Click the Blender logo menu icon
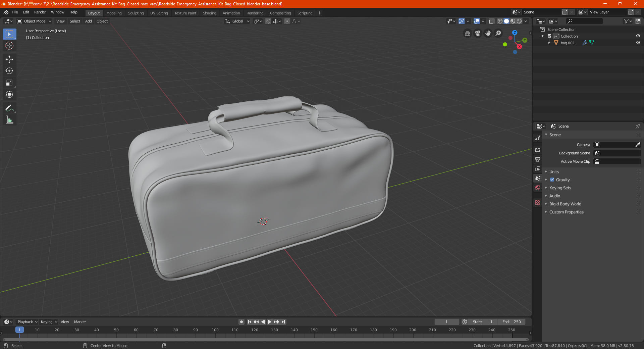Viewport: 644px width, 349px height. (x=6, y=12)
